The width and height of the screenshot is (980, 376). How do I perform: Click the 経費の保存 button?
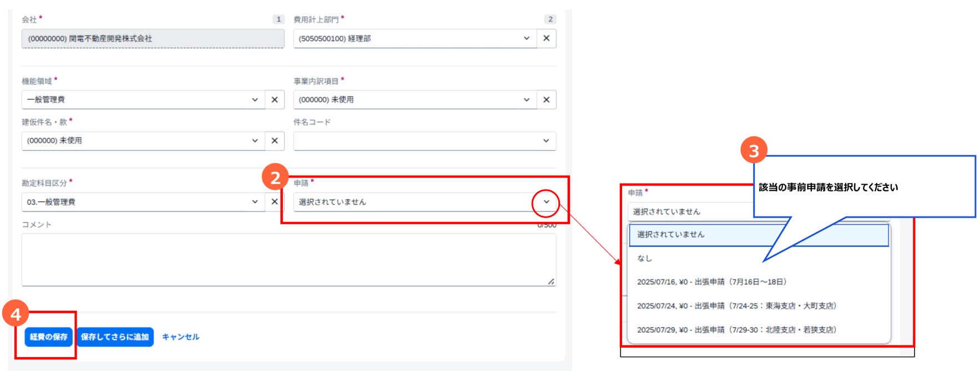[48, 337]
